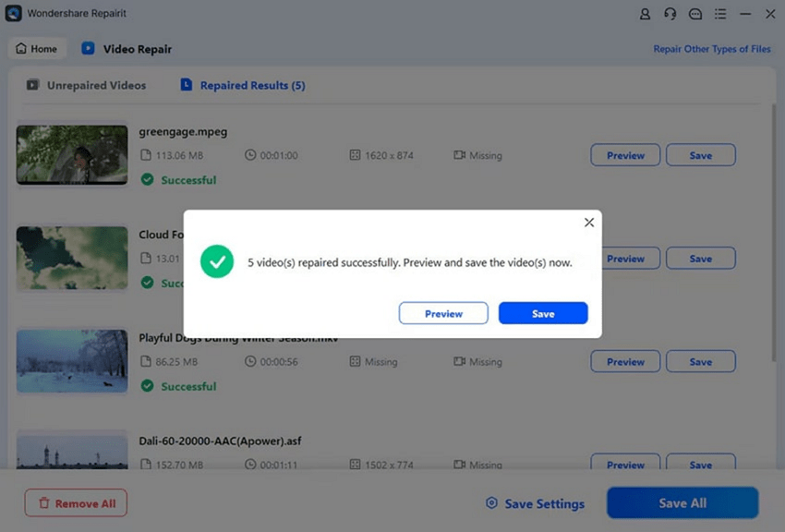The width and height of the screenshot is (785, 532).
Task: Click the greengage.mpeg video thumbnail
Action: (x=72, y=155)
